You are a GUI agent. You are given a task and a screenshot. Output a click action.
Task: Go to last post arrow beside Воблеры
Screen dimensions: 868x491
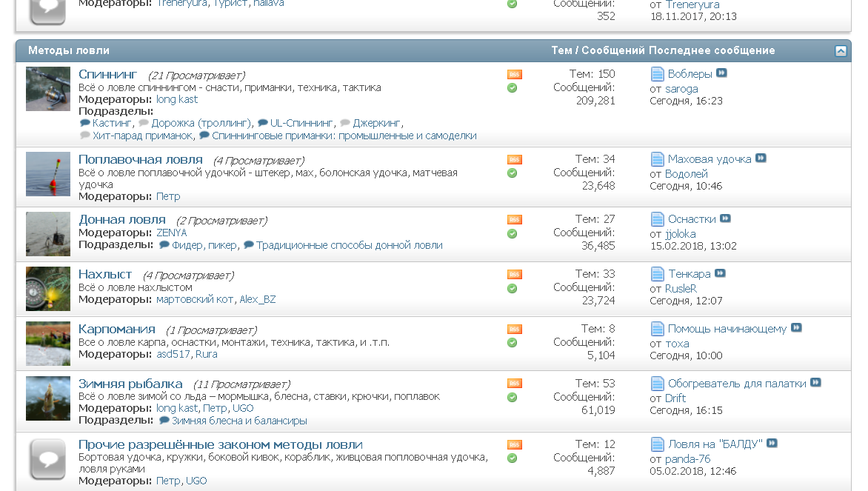721,73
